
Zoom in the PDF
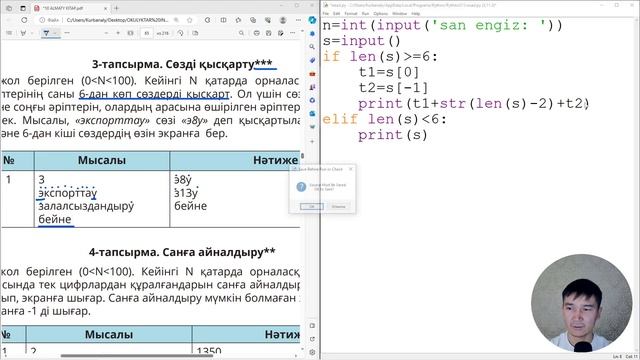click(x=118, y=33)
